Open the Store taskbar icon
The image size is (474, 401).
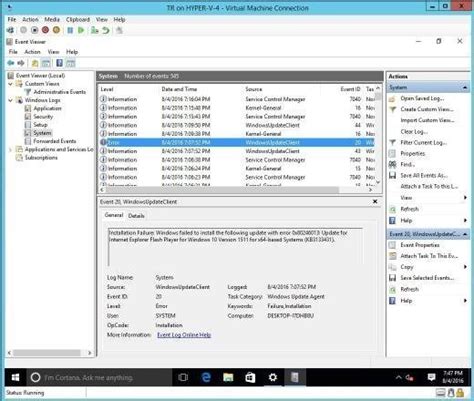(250, 377)
